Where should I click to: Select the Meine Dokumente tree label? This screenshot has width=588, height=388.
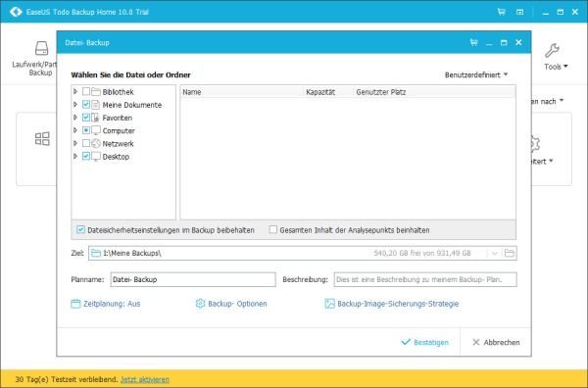(x=132, y=105)
